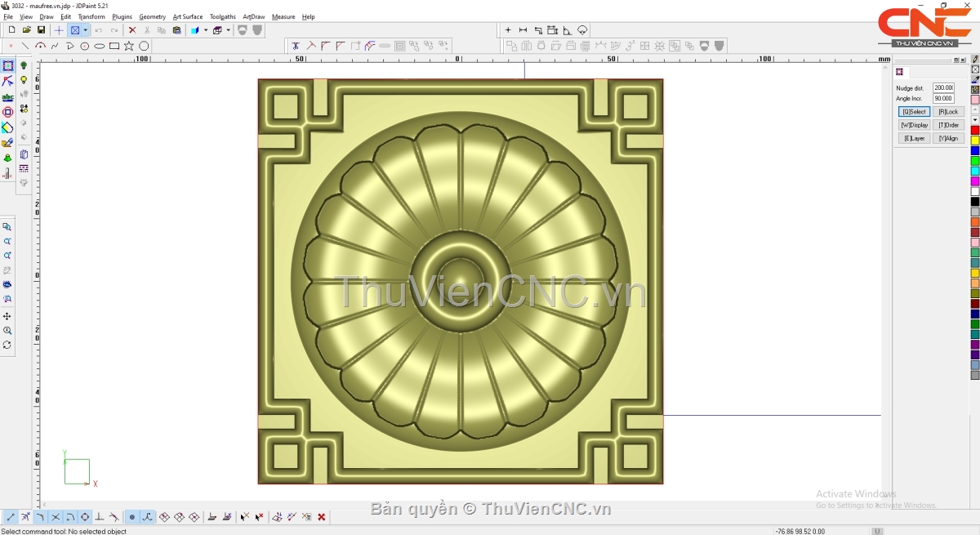Pick the yellow color swatch in palette
This screenshot has width=980, height=535.
(975, 140)
